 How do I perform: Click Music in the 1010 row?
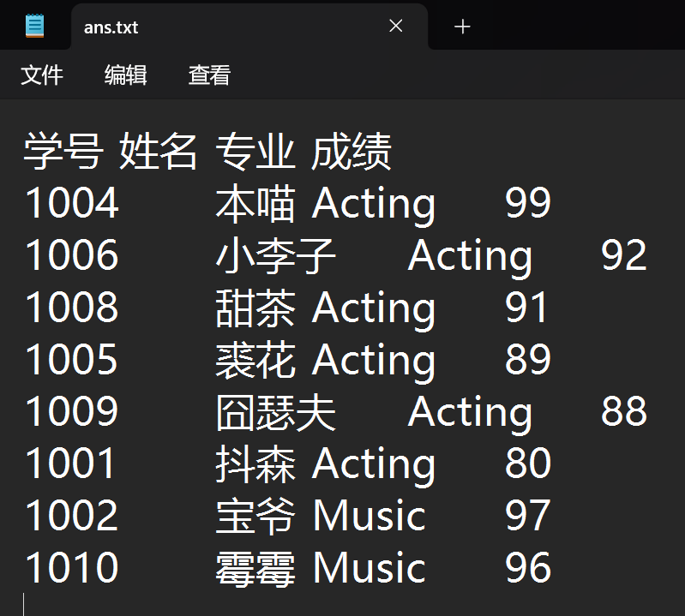tap(370, 567)
